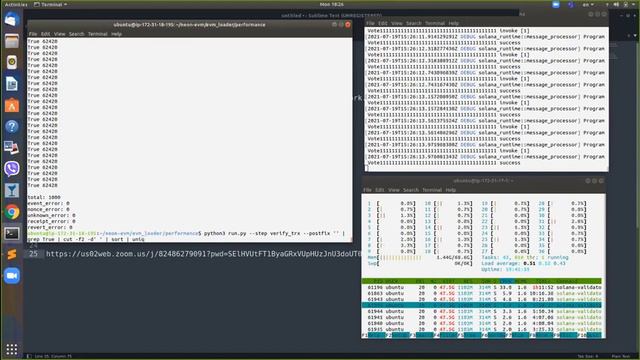Open File menu in the Solana log terminal
The image size is (640, 360).
pyautogui.click(x=370, y=23)
